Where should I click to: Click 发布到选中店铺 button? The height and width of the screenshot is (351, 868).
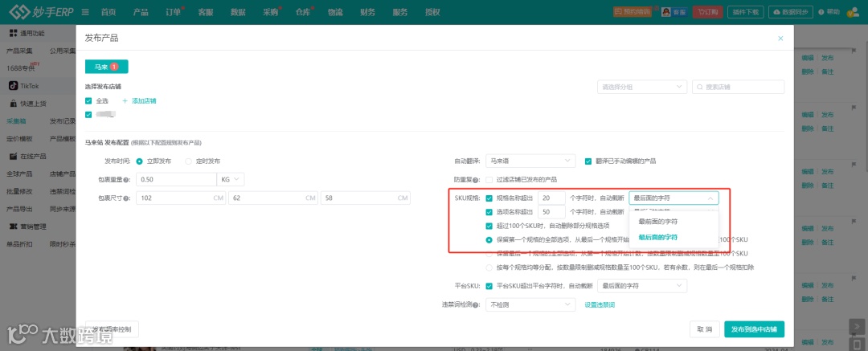coord(754,329)
